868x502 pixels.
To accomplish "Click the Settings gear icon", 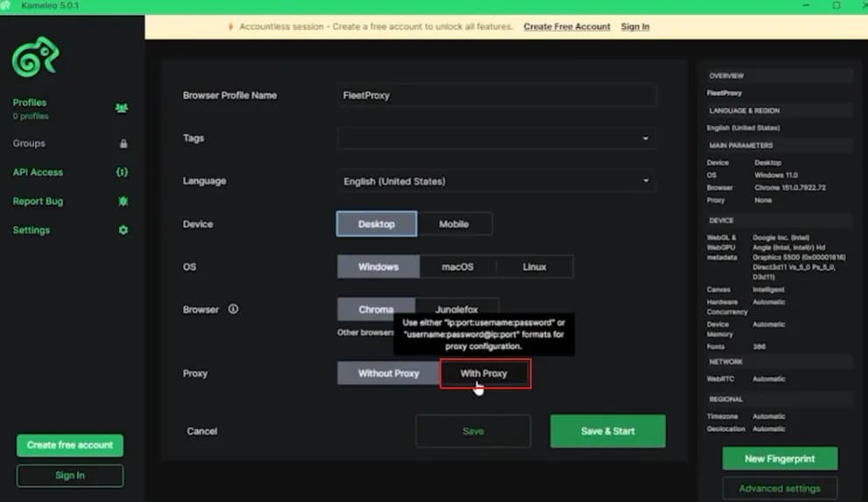I will click(123, 230).
